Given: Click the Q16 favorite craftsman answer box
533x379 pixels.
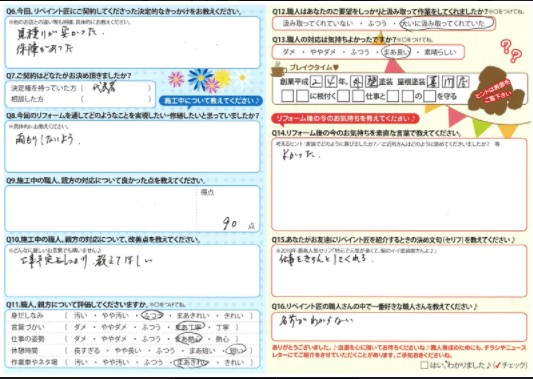Looking at the screenshot, I should (x=399, y=327).
